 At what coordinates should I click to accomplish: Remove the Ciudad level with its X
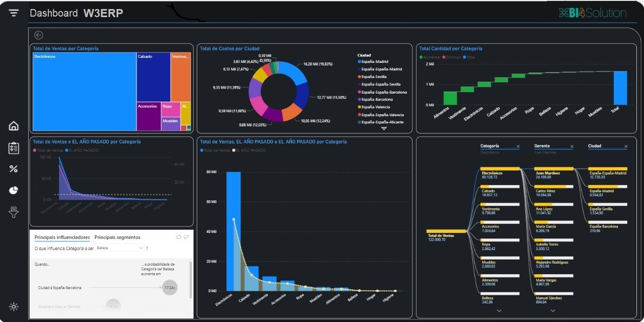click(625, 146)
